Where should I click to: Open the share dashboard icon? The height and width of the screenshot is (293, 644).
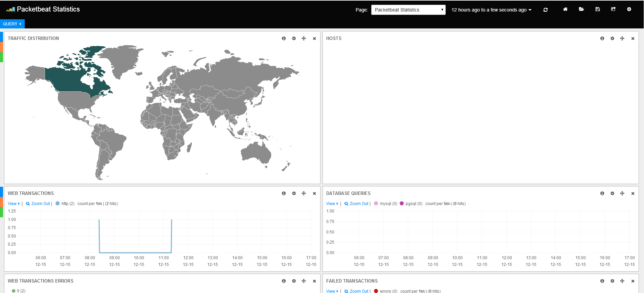(613, 9)
